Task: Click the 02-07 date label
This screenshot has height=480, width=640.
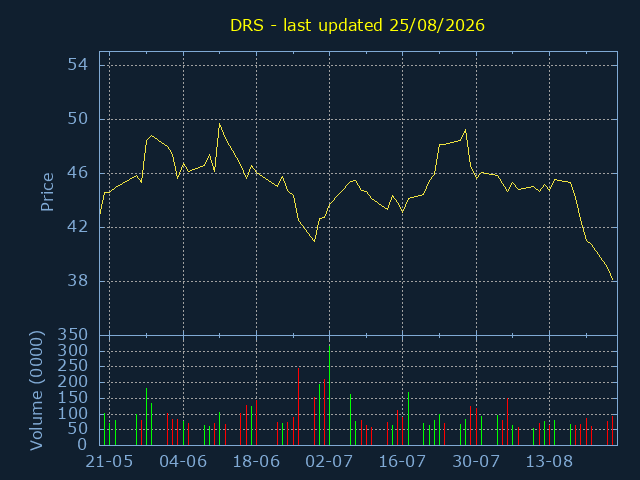Action: pyautogui.click(x=329, y=462)
